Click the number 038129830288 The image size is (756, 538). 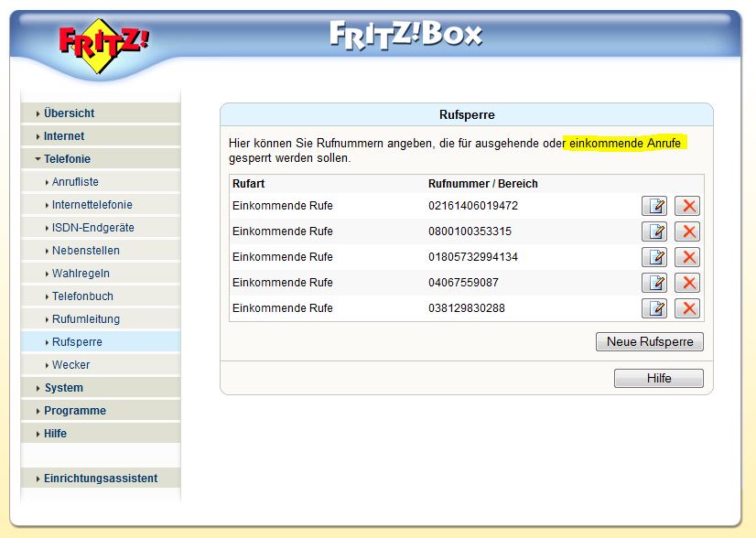[x=466, y=308]
